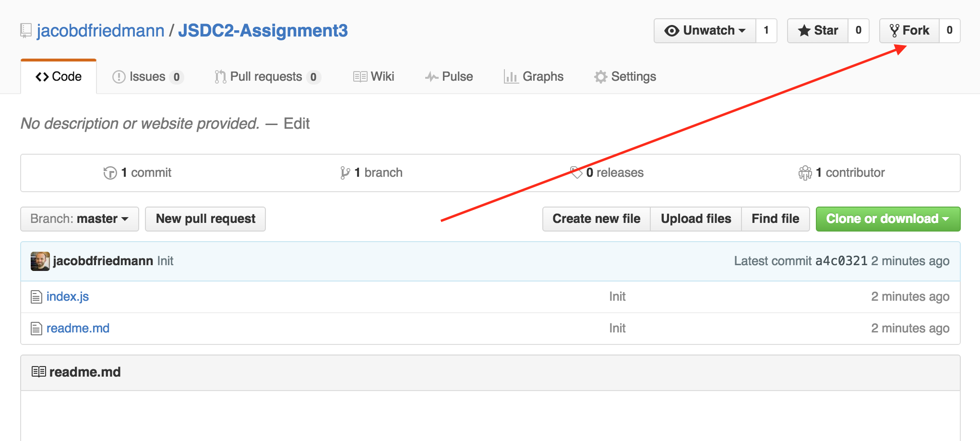Click the branch icon beside 1 branch
980x441 pixels.
click(345, 173)
